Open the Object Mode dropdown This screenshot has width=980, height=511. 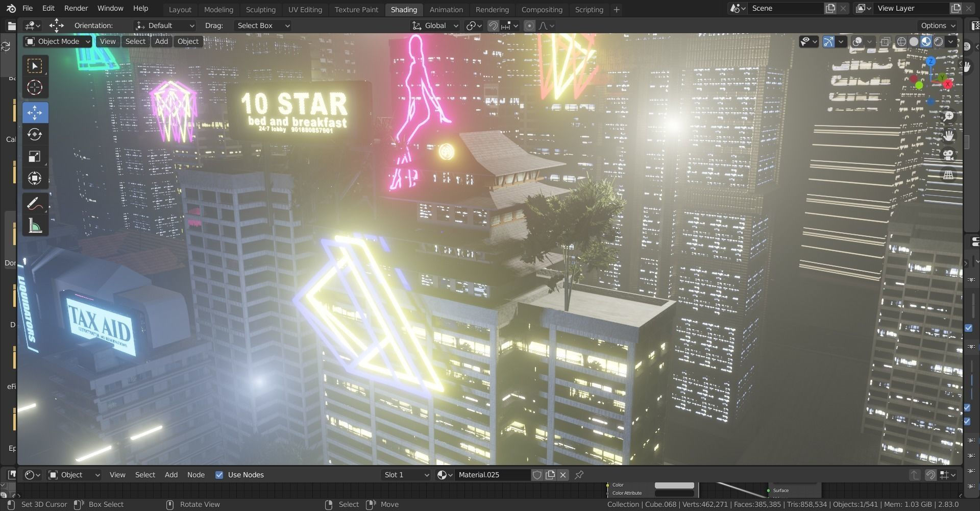pyautogui.click(x=58, y=41)
